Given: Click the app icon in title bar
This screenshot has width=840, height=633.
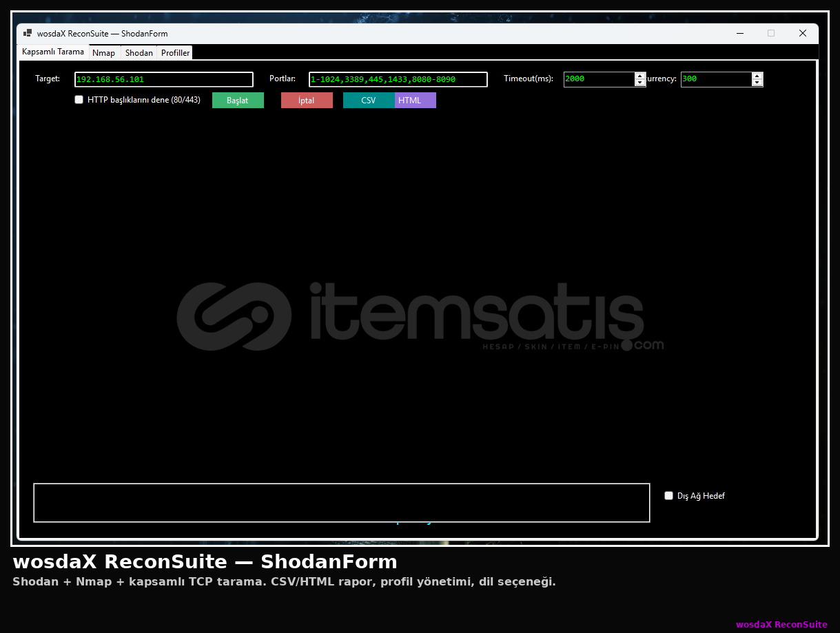Looking at the screenshot, I should (28, 33).
